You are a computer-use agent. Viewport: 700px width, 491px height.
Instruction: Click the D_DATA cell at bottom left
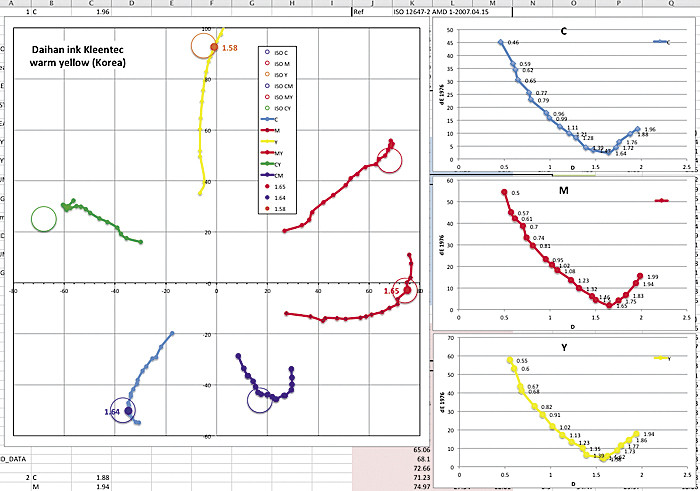point(14,457)
